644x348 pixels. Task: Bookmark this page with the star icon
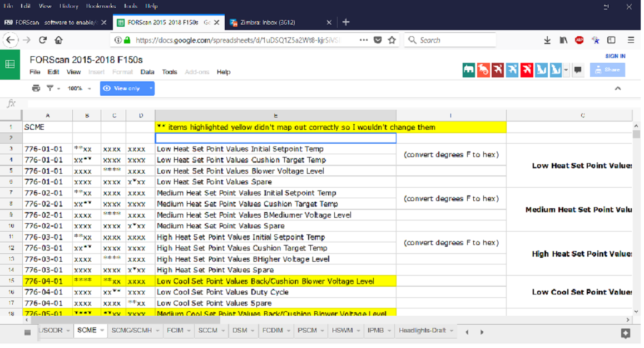(392, 40)
